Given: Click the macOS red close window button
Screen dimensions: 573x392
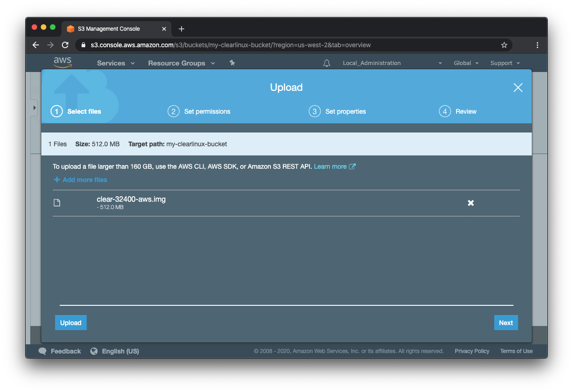Looking at the screenshot, I should point(34,28).
